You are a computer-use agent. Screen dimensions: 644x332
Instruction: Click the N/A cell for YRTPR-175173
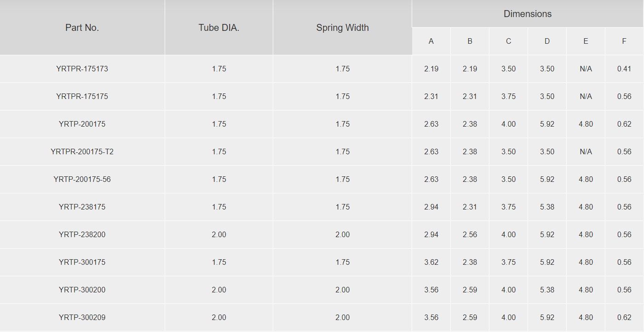[x=586, y=69]
